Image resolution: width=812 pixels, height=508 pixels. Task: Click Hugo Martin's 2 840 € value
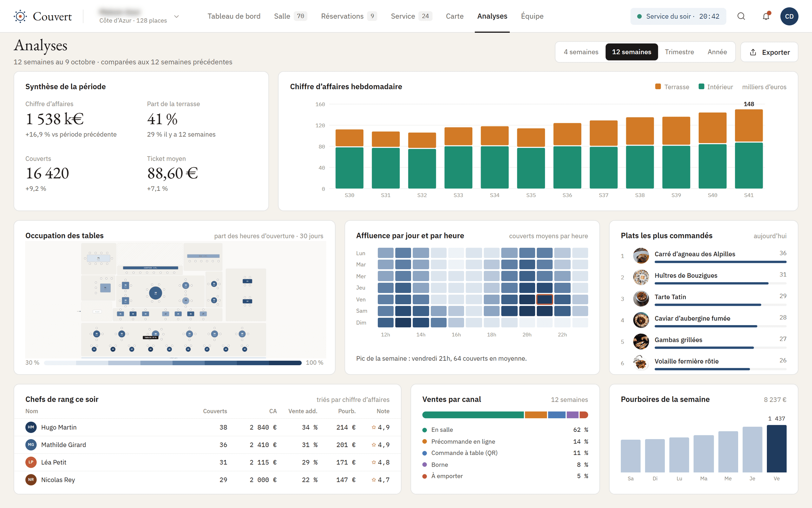pyautogui.click(x=263, y=427)
